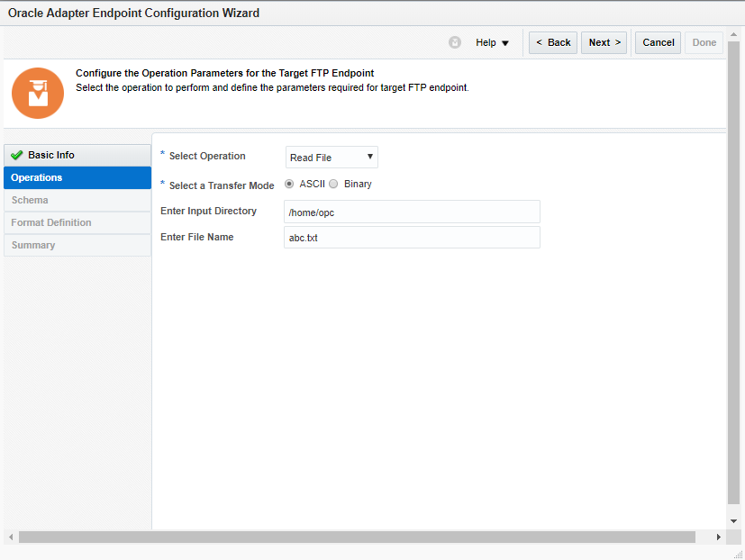Viewport: 745px width, 560px height.
Task: Proceed with the Next button
Action: 604,42
